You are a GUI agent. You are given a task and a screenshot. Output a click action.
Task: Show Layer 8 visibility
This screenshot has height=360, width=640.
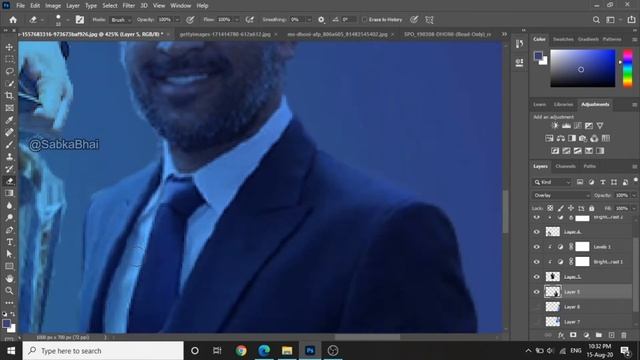[x=536, y=307]
